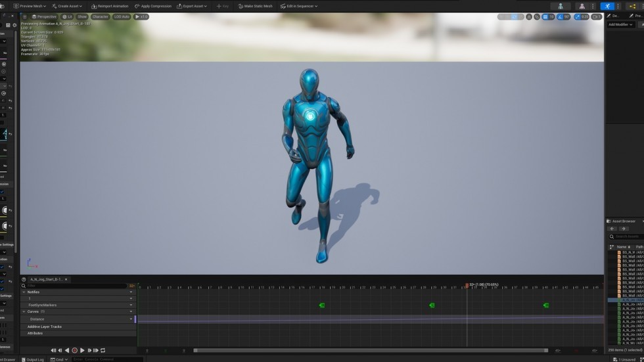Click the timeline playhead scrubber handle
This screenshot has width=644, height=362.
[467, 285]
